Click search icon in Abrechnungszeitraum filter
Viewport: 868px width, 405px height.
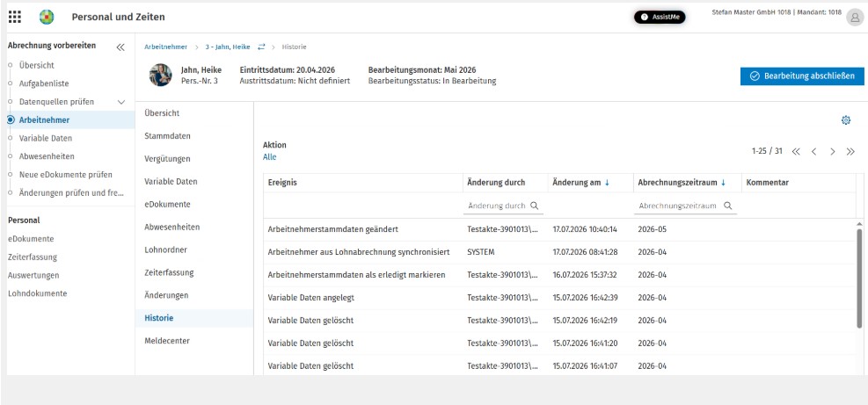pyautogui.click(x=728, y=206)
